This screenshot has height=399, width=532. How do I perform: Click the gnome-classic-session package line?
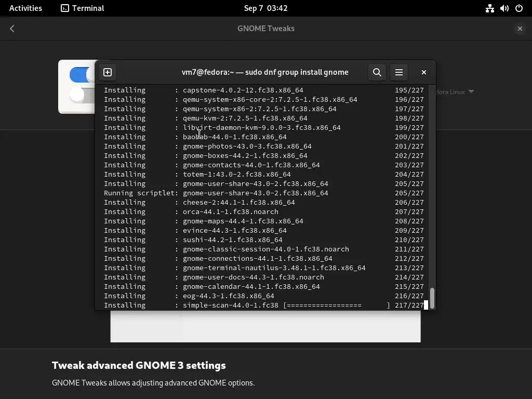click(x=263, y=249)
